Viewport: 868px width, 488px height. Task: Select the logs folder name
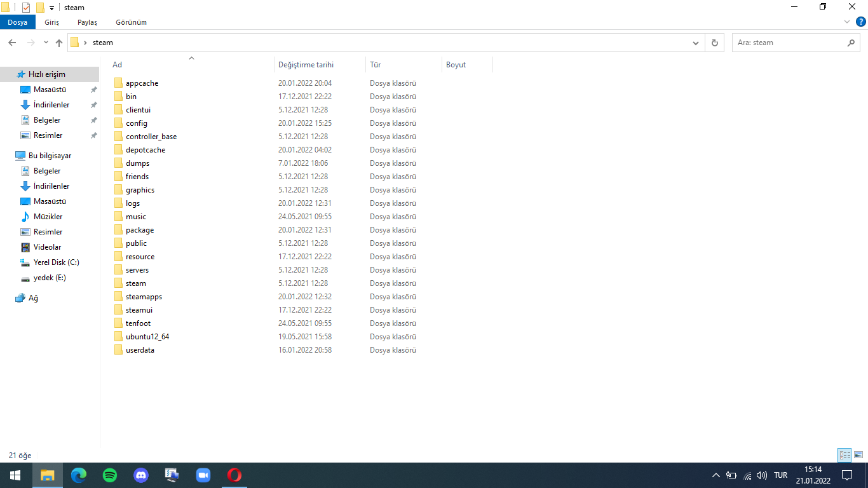tap(133, 203)
